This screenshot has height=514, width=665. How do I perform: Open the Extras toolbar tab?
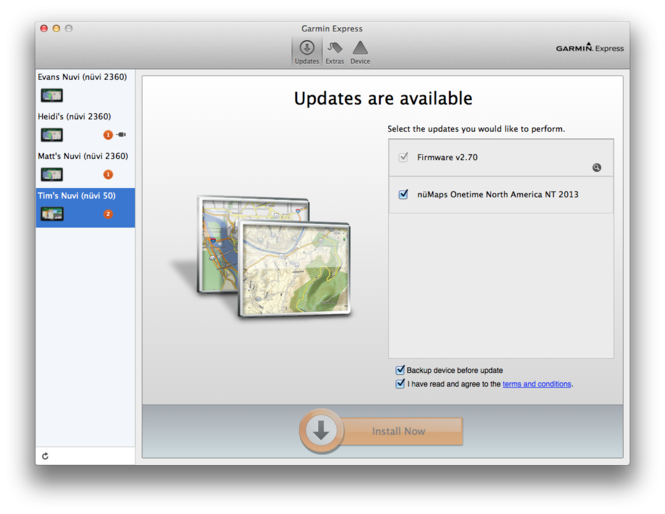point(335,53)
